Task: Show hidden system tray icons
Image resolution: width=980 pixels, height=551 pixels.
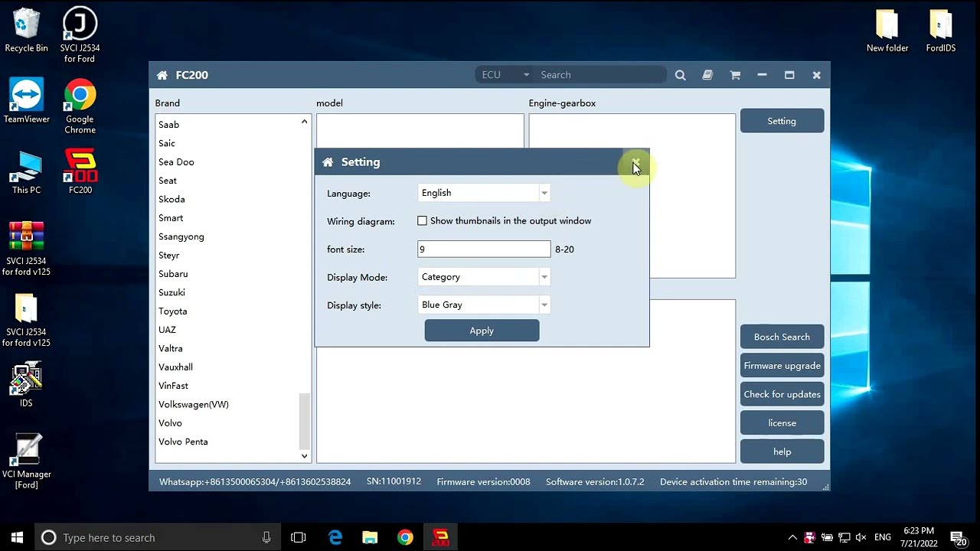Action: tap(792, 537)
